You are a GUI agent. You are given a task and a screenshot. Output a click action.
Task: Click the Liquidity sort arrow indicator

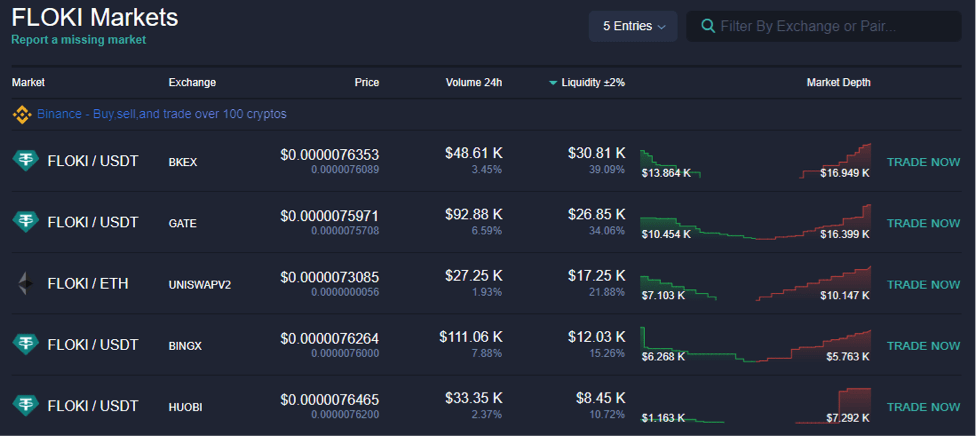click(553, 83)
